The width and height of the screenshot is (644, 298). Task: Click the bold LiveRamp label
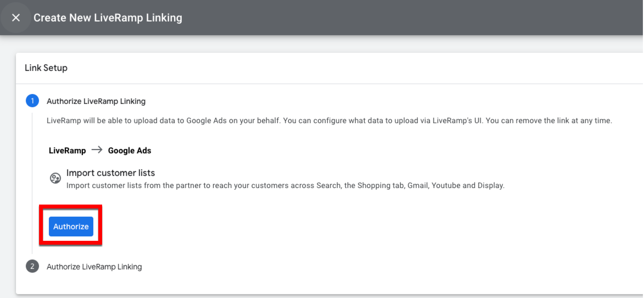click(x=67, y=151)
